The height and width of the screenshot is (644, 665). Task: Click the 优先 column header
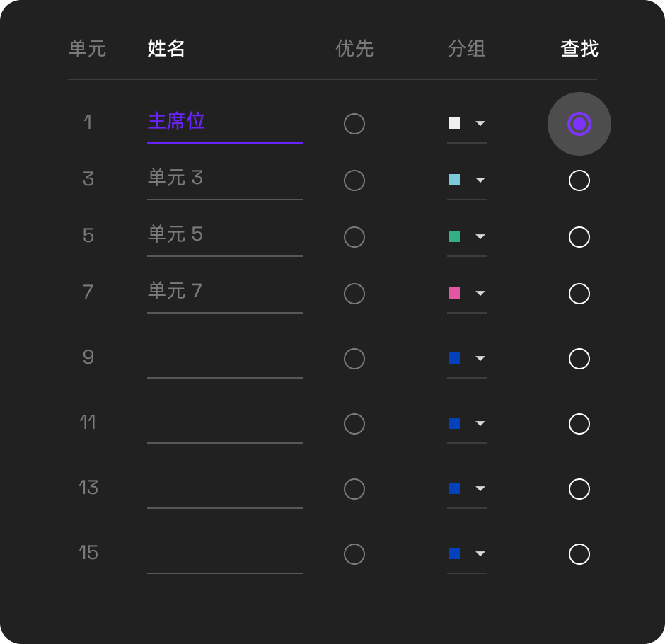tap(354, 48)
